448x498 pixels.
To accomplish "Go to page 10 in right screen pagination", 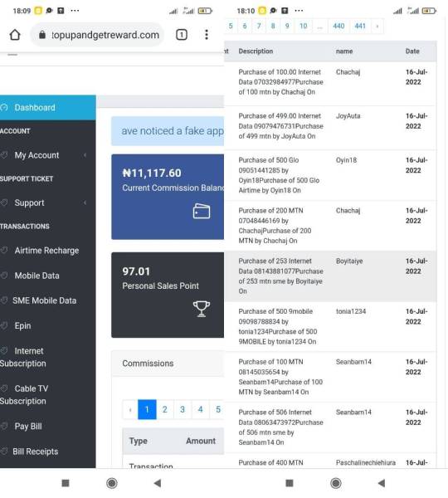I will [304, 26].
